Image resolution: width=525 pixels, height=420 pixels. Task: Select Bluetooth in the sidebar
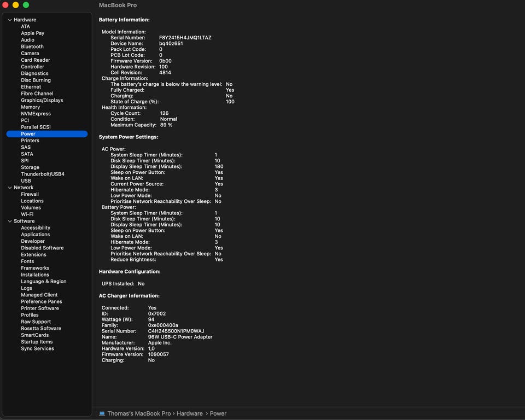tap(32, 46)
